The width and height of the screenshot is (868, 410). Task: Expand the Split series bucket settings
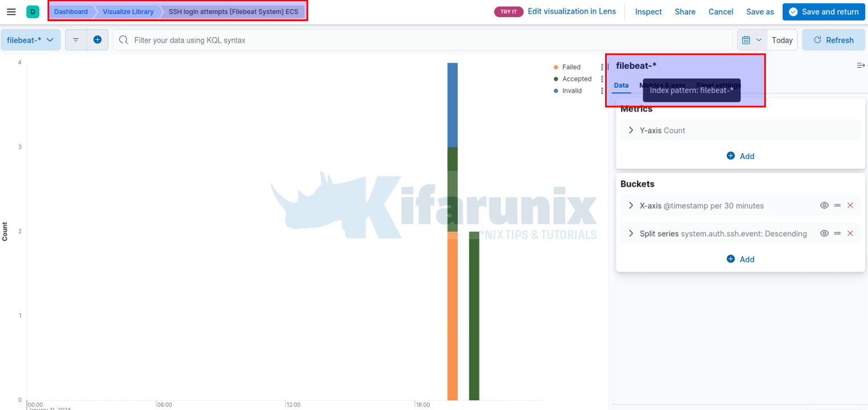click(x=631, y=233)
